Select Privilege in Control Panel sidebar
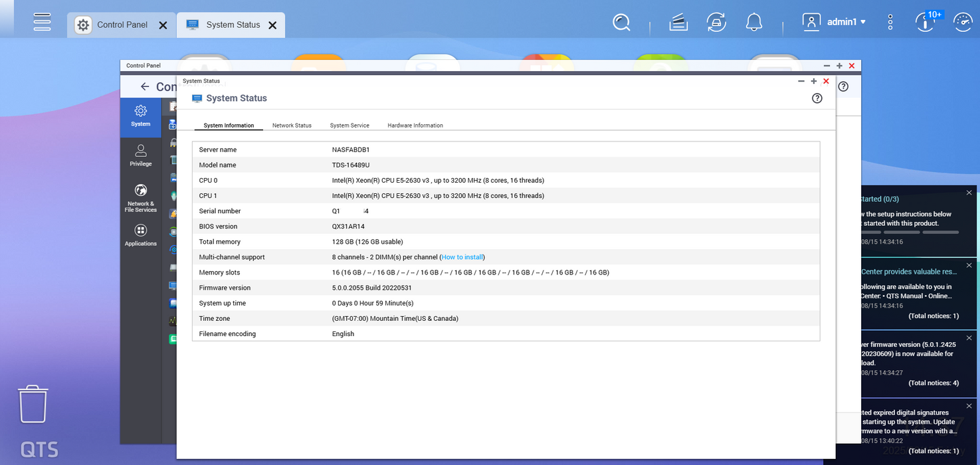The width and height of the screenshot is (980, 465). [141, 155]
